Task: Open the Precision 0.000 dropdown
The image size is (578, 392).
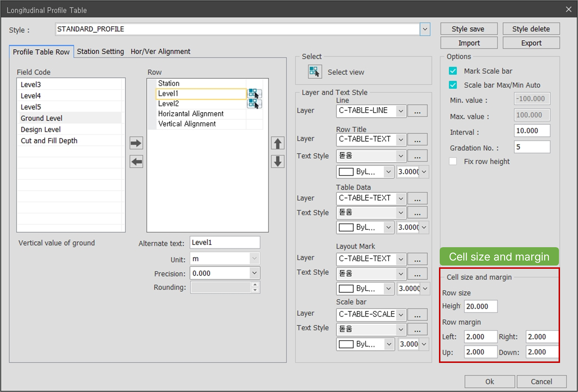Action: point(254,273)
